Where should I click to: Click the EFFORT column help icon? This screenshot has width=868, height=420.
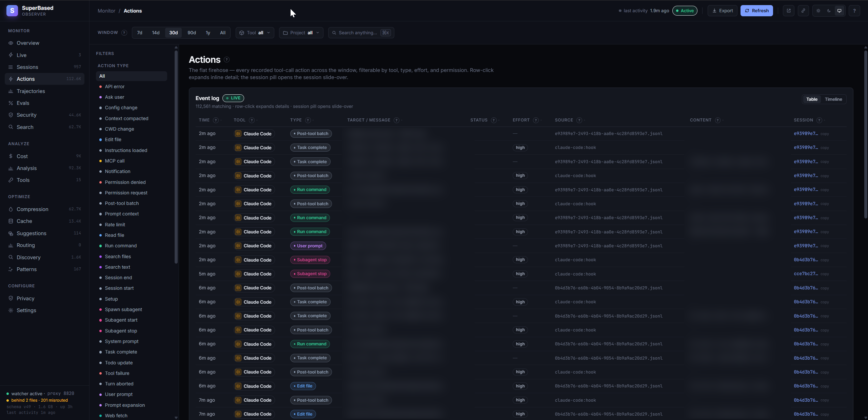point(536,120)
